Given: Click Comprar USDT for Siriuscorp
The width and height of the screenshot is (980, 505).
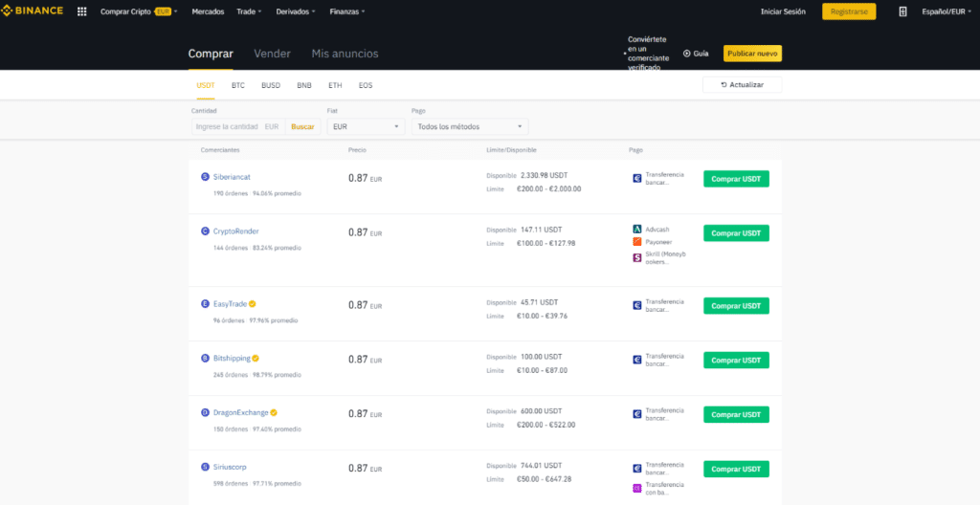Looking at the screenshot, I should (736, 469).
